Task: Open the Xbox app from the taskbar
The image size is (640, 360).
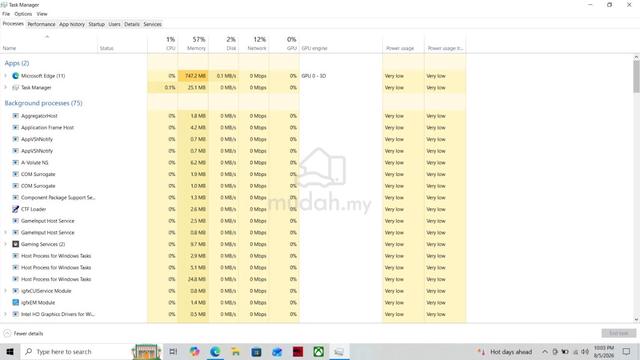Action: (318, 351)
